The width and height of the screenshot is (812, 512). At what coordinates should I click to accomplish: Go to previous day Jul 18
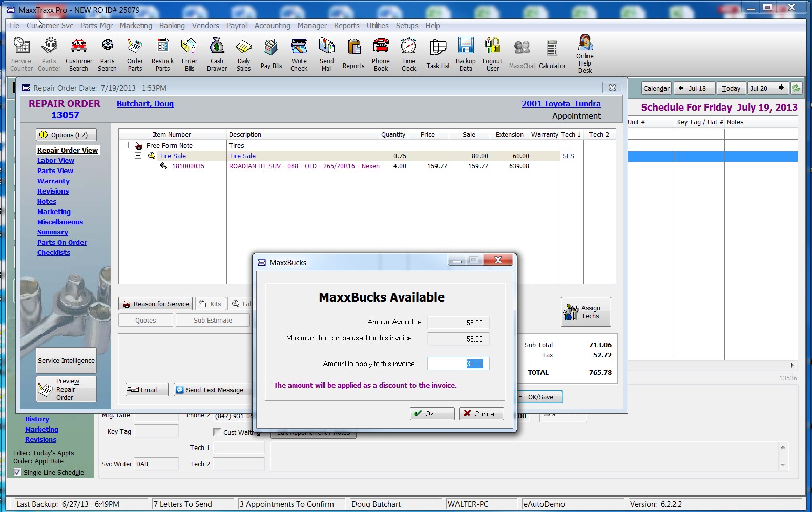point(693,88)
